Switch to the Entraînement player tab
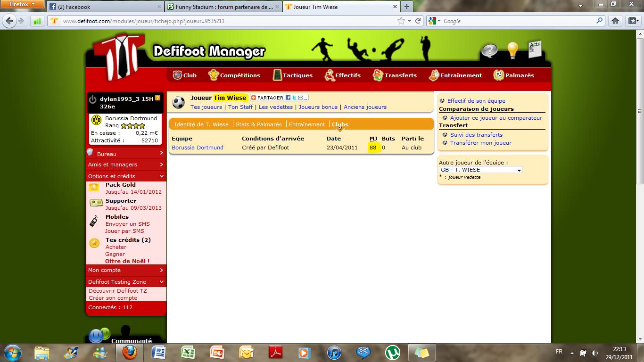 point(307,124)
